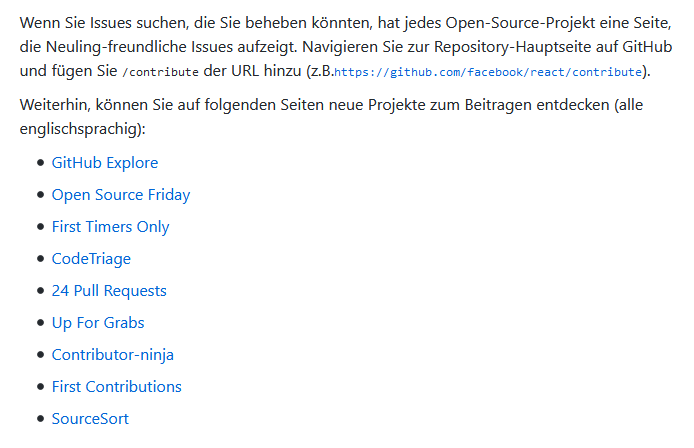Open the GitHub Explore link

pos(105,163)
